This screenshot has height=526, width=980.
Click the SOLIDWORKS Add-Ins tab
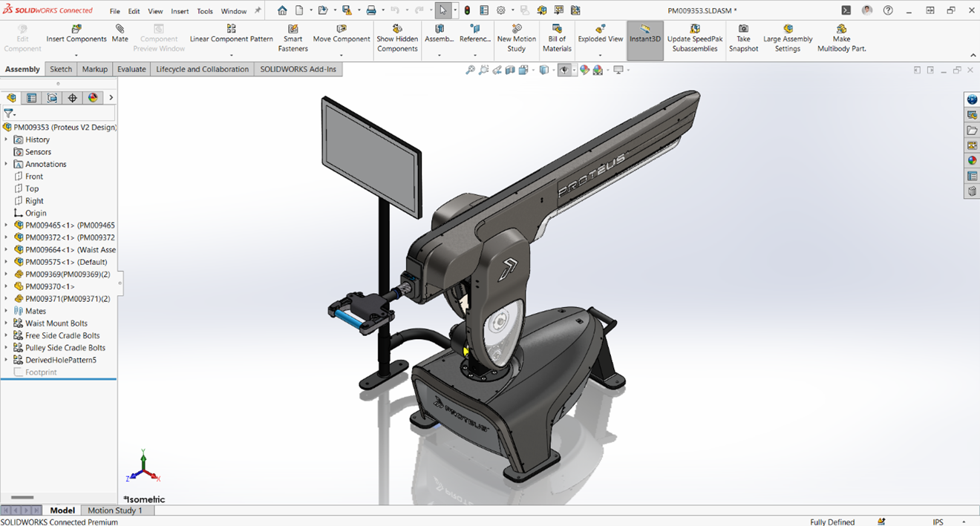[298, 68]
